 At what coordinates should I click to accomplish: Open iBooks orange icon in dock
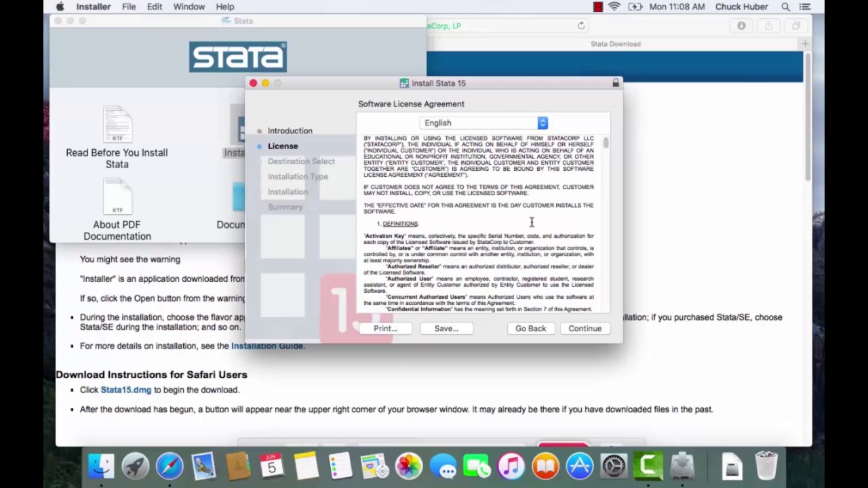(x=546, y=466)
